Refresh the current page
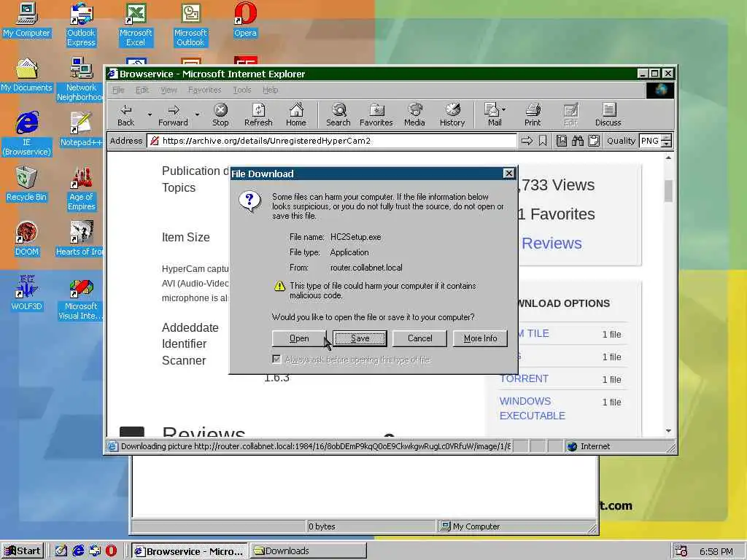 258,115
